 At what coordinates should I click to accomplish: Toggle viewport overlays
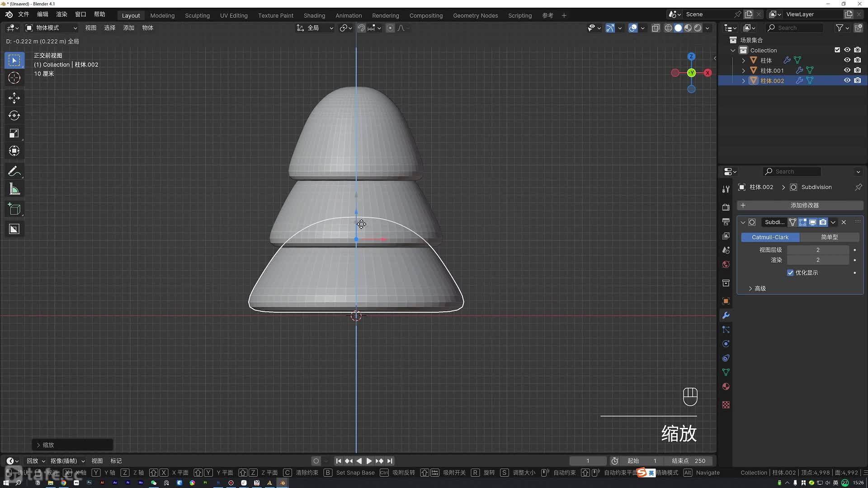pos(633,28)
